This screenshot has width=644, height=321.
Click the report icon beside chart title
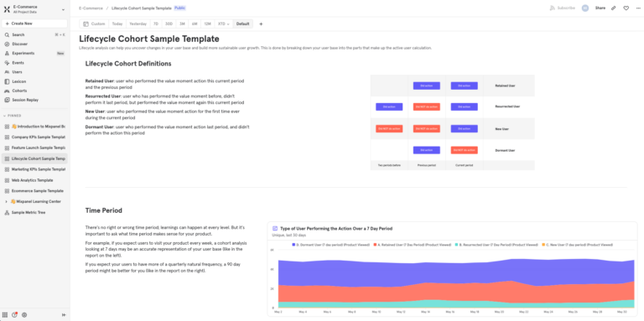(x=275, y=228)
